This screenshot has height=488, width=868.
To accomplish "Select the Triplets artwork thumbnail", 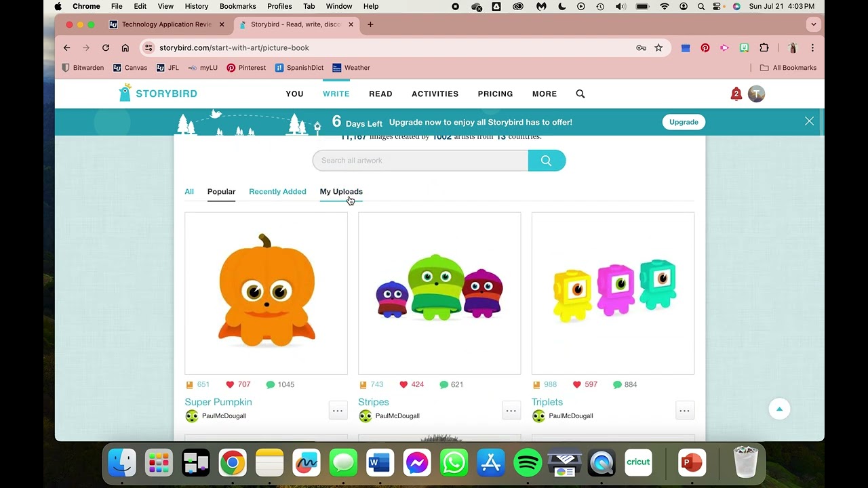I will pos(613,293).
